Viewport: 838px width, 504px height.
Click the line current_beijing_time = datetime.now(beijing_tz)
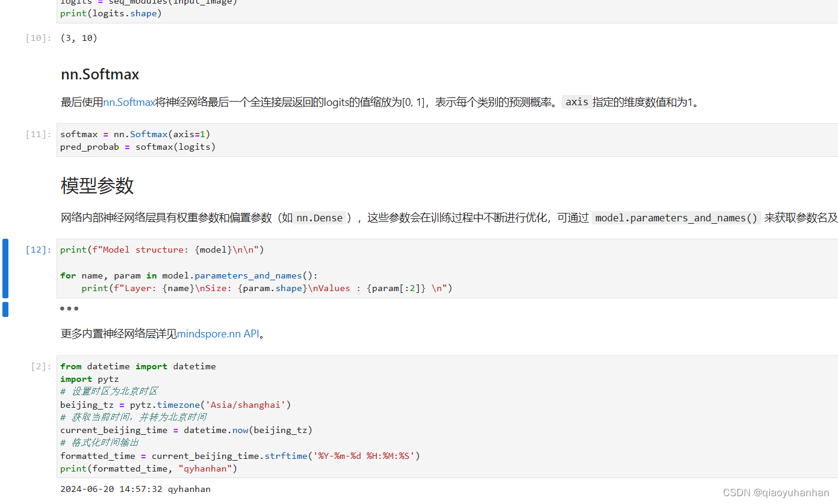(x=187, y=430)
